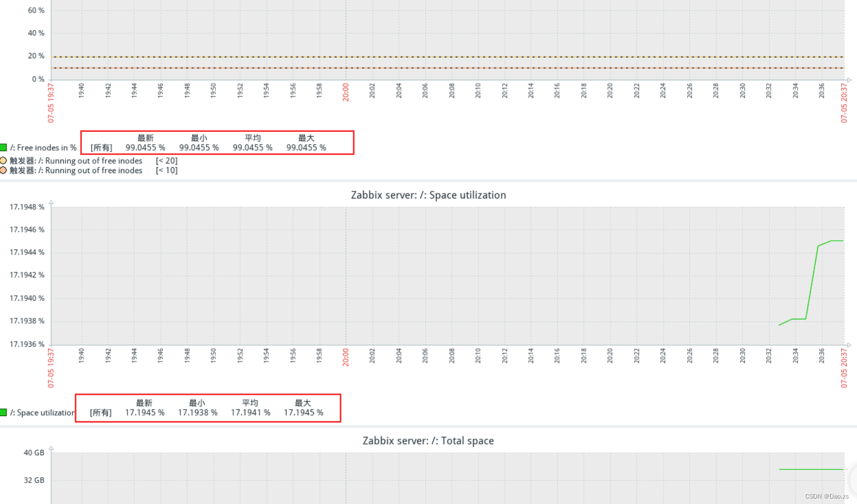Screen dimensions: 857x504
Task: Click the green swatch beside Space utilization legend
Action: click(x=3, y=412)
